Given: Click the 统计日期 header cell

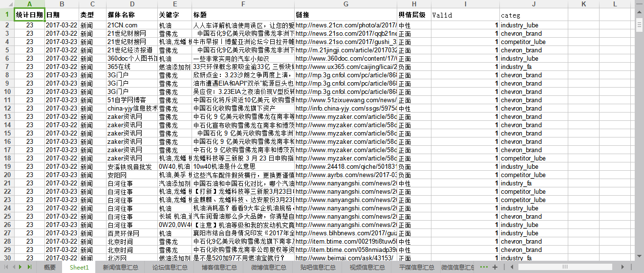Looking at the screenshot, I should point(29,15).
